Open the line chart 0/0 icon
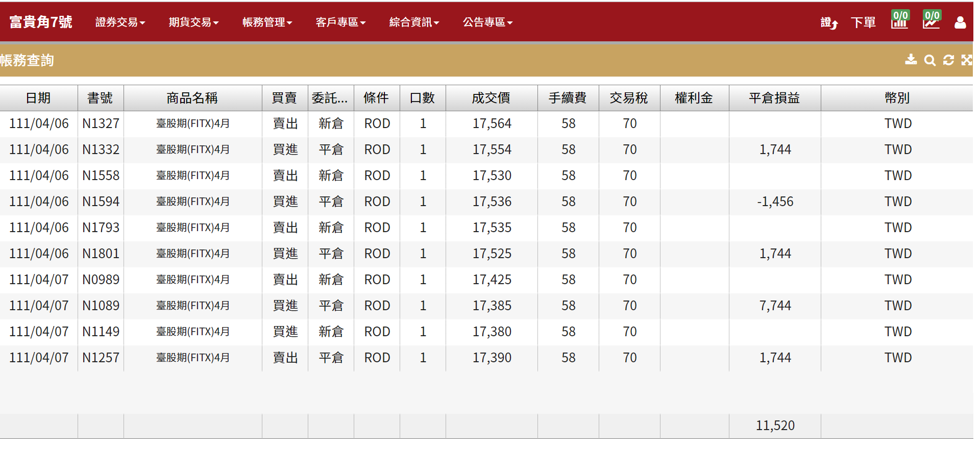This screenshot has width=980, height=450. (x=932, y=19)
